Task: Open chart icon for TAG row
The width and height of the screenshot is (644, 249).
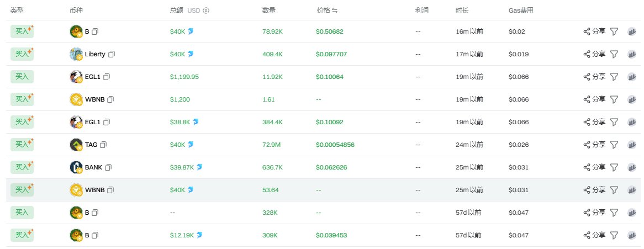Action: click(632, 145)
